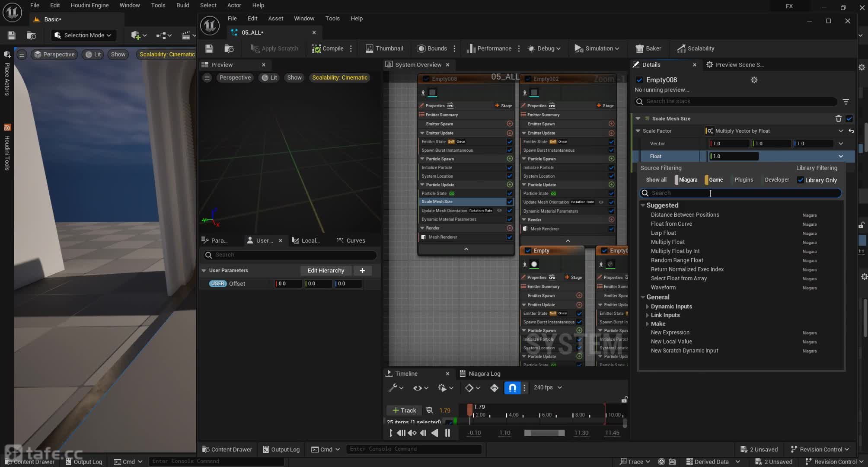
Task: Open timeline wrench actions menu
Action: (x=396, y=388)
